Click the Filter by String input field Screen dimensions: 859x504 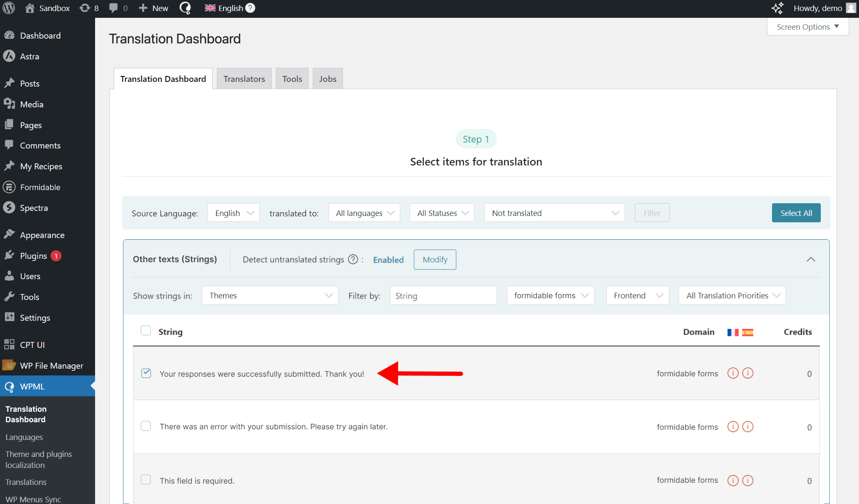(x=443, y=295)
